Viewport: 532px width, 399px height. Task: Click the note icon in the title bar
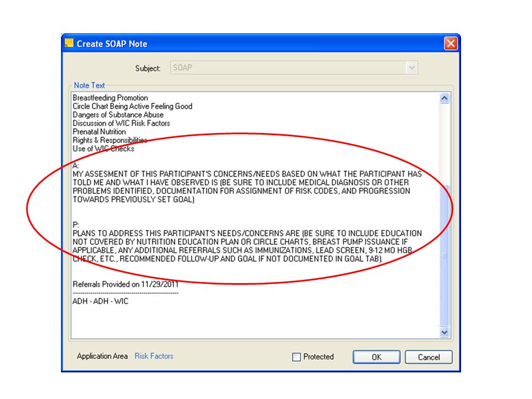click(69, 43)
